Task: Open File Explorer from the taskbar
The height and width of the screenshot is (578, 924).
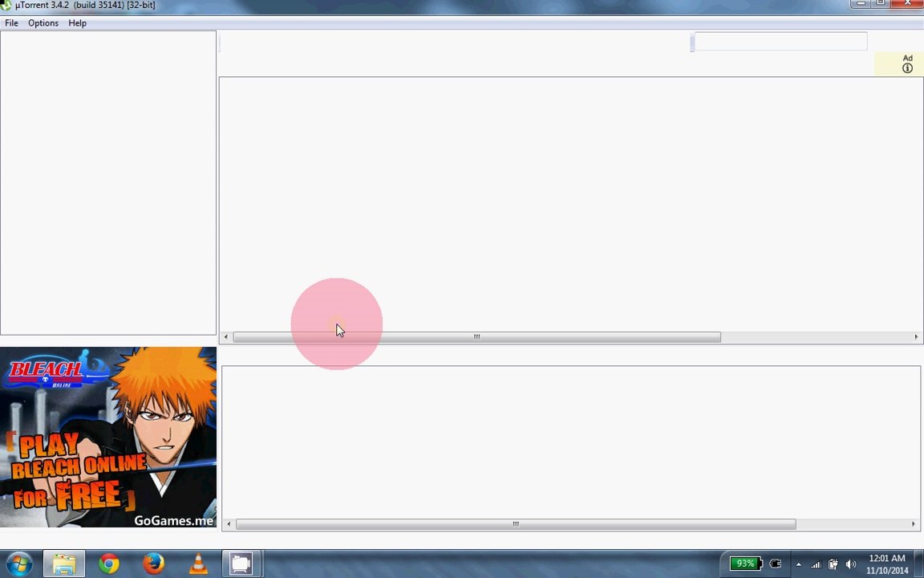Action: point(64,564)
